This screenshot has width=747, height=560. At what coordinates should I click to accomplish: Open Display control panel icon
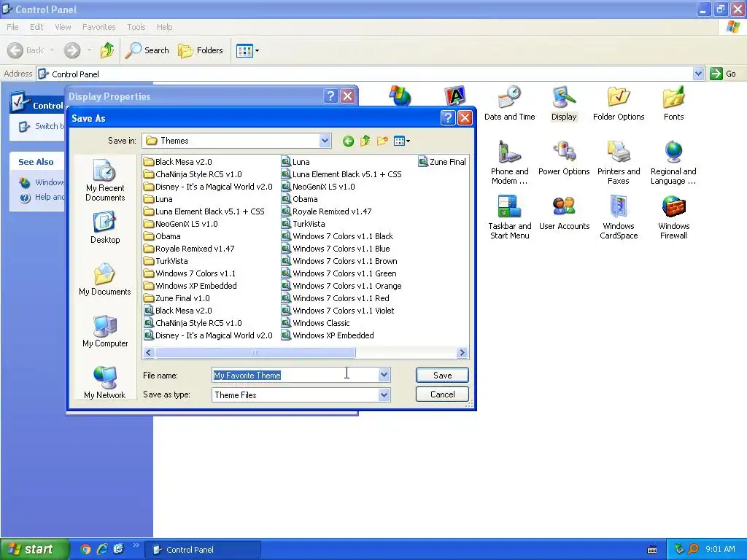pyautogui.click(x=564, y=104)
